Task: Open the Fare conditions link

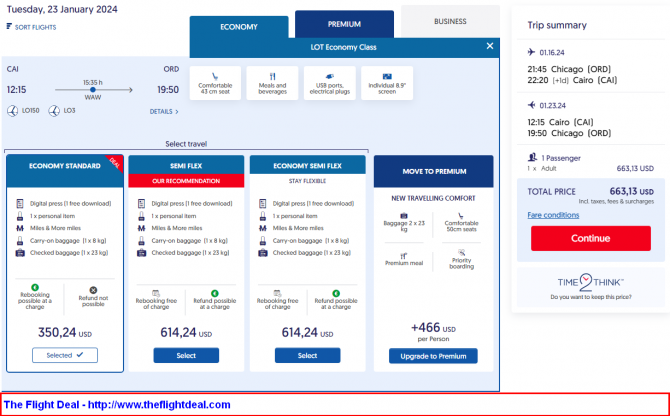Action: 553,215
